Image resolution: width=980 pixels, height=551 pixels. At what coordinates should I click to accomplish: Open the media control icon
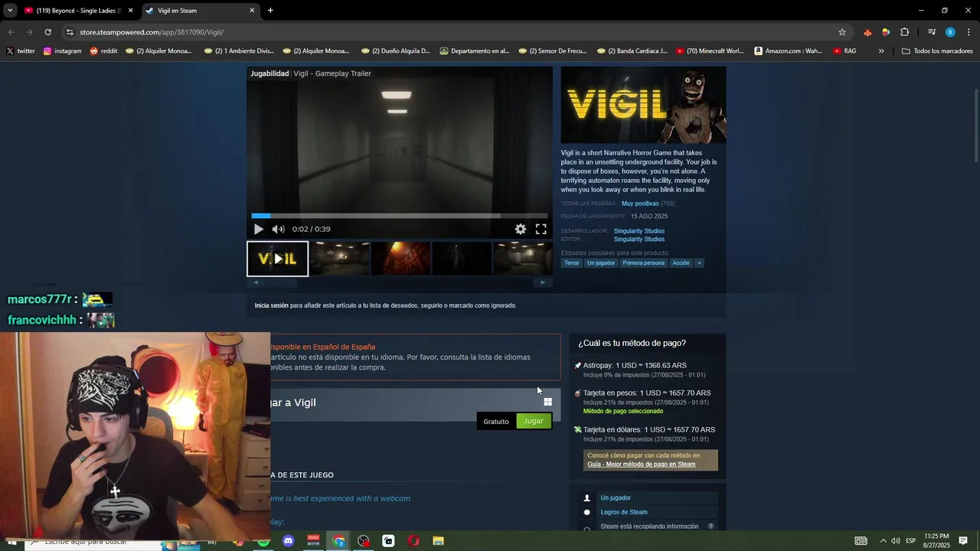932,32
